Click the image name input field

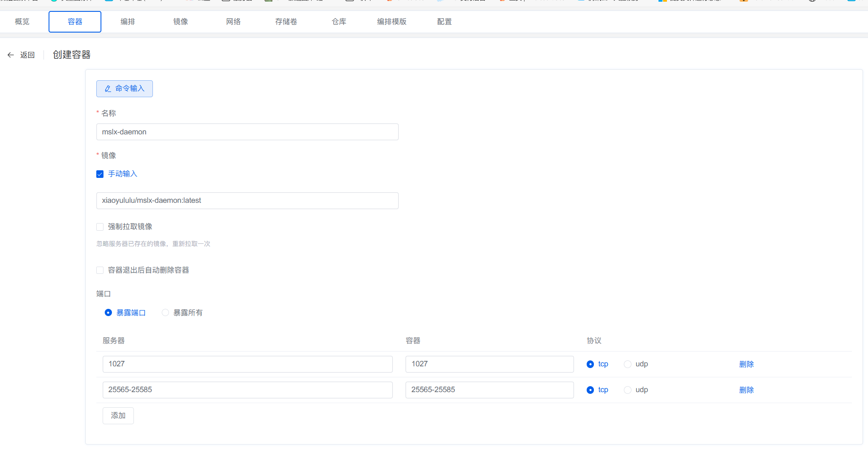tap(247, 201)
